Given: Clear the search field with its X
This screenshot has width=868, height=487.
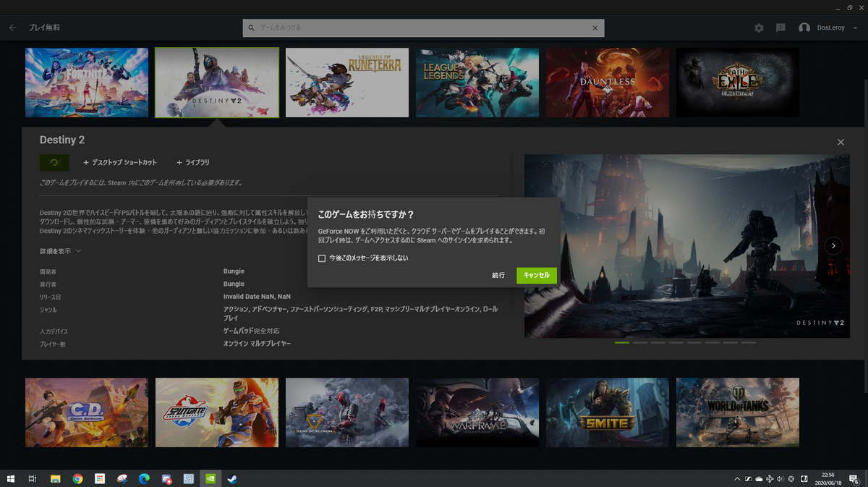Looking at the screenshot, I should click(x=595, y=27).
